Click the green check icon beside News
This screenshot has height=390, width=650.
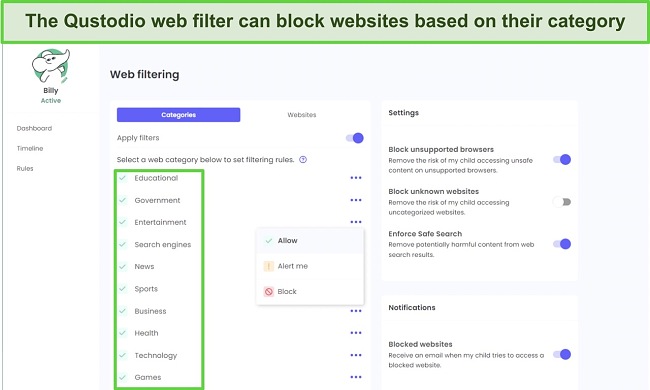point(123,266)
